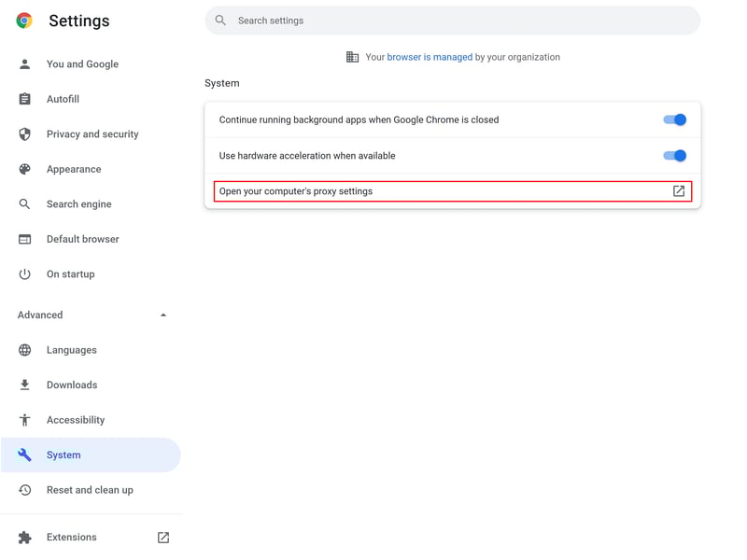Click the 'browser is managed' link
Viewport: 747px width, 560px height.
pyautogui.click(x=430, y=57)
